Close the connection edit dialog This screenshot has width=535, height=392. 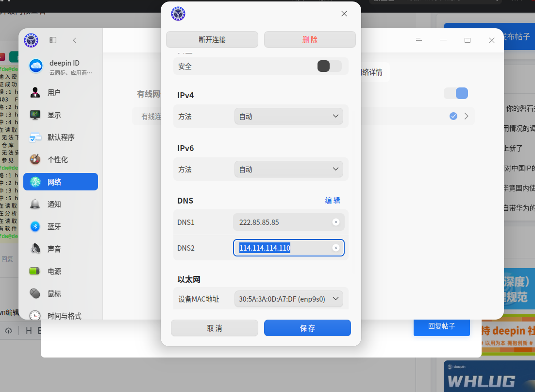click(x=344, y=14)
